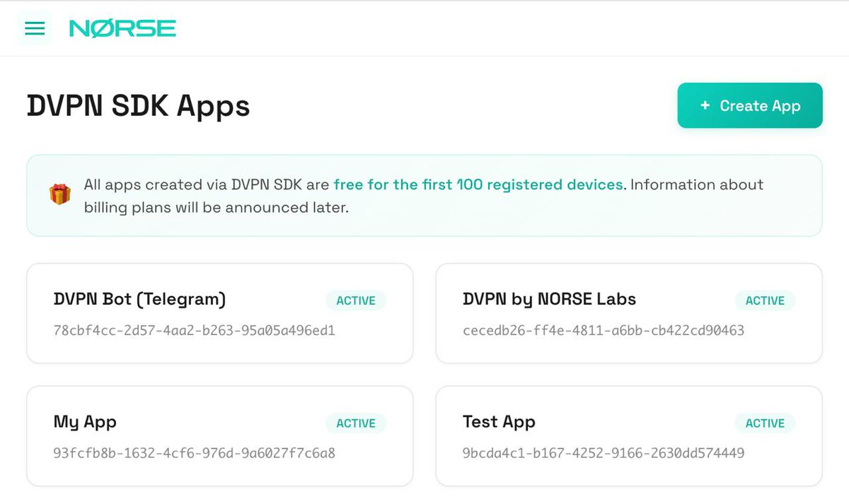The height and width of the screenshot is (504, 849).
Task: Click ACTIVE badge on Test App
Action: tap(765, 423)
